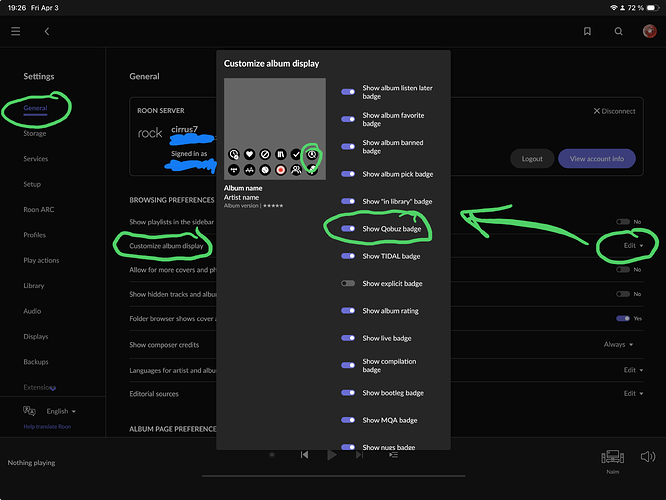666x500 pixels.
Task: Enable Show playlists in the sidebar toggle
Action: 623,222
